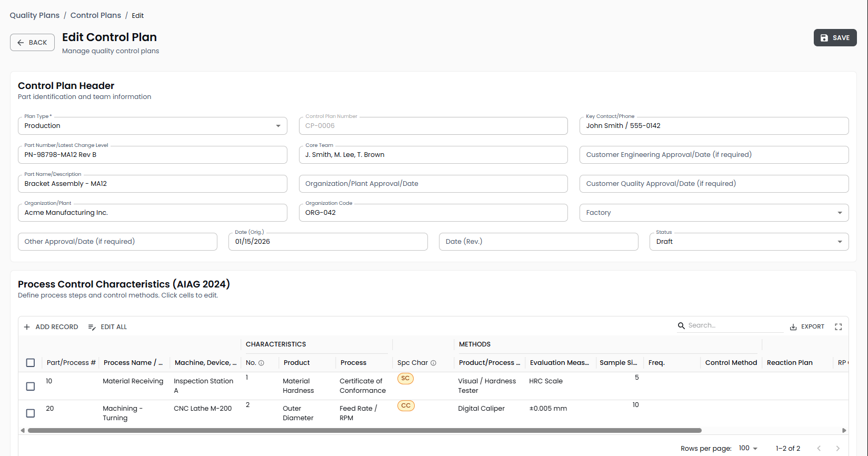
Task: Click the Date (Rev.) input field
Action: click(x=538, y=242)
